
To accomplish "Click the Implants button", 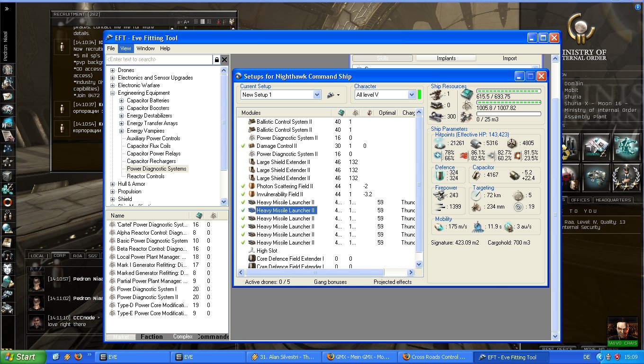I will [446, 58].
